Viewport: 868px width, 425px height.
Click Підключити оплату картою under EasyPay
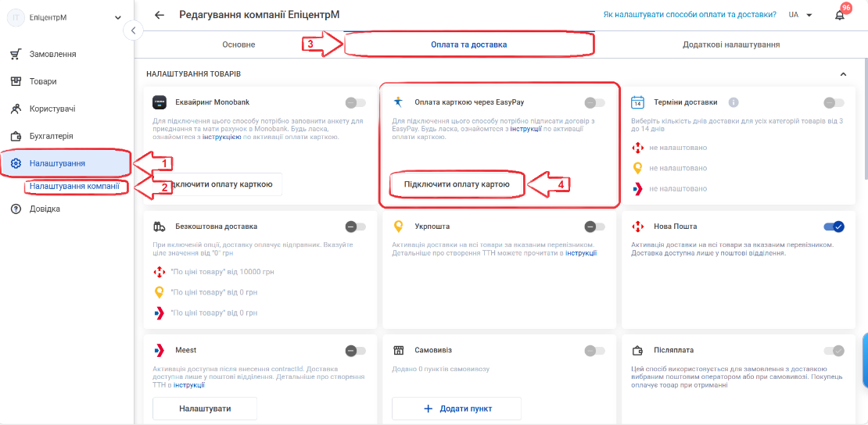pyautogui.click(x=457, y=185)
